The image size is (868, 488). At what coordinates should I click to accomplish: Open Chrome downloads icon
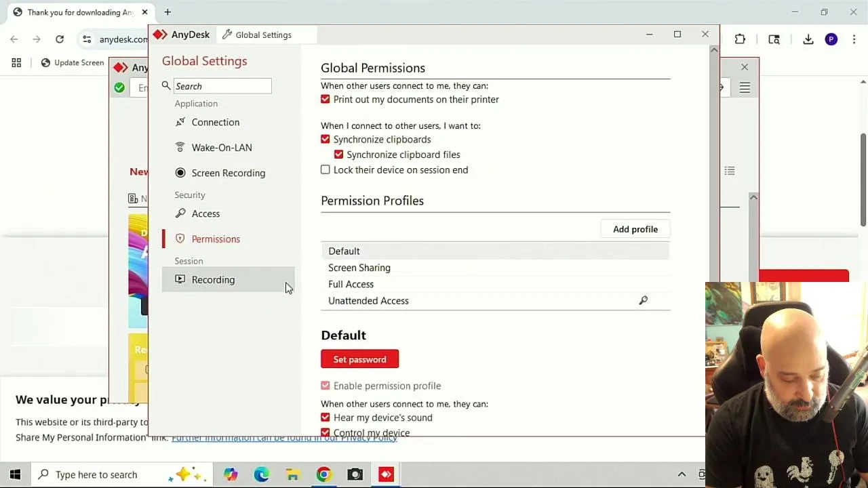[x=808, y=39]
